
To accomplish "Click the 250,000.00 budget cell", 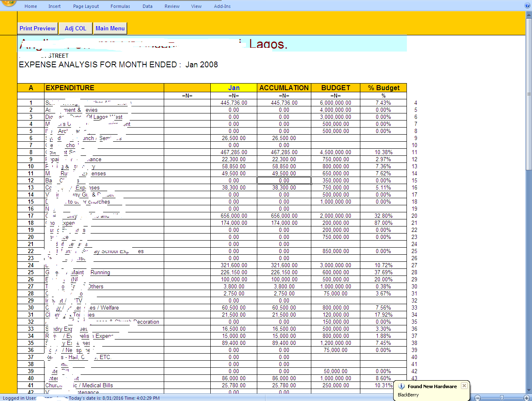I will (x=335, y=385).
